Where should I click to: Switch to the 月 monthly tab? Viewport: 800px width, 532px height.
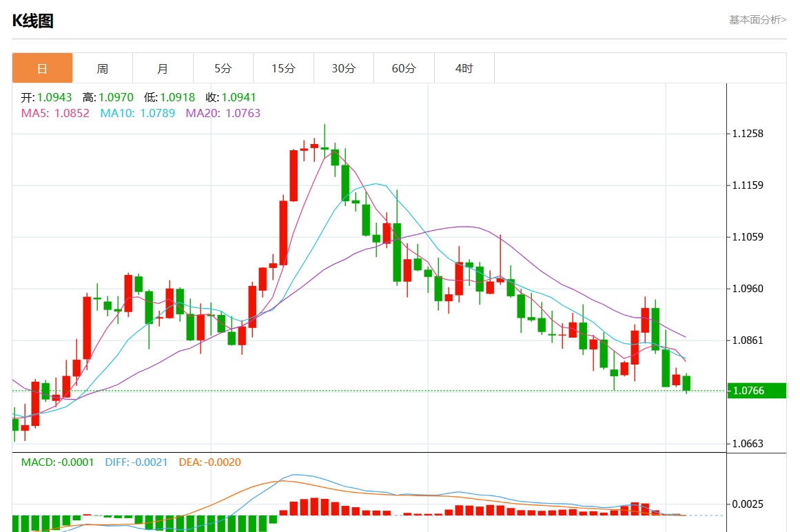click(163, 68)
